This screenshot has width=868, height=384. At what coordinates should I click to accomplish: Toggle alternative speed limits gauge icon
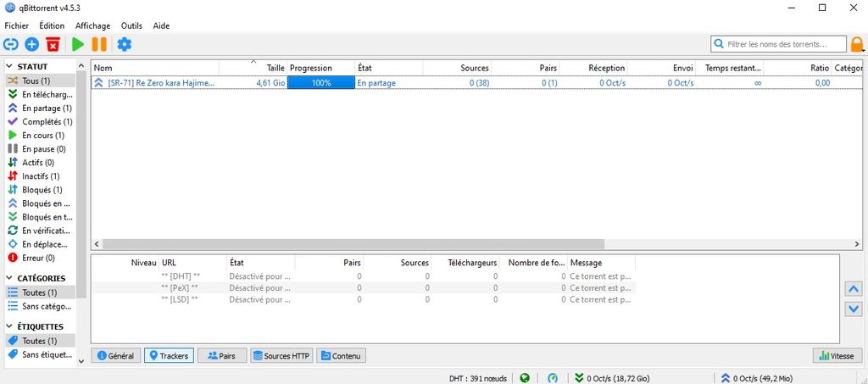click(x=553, y=378)
